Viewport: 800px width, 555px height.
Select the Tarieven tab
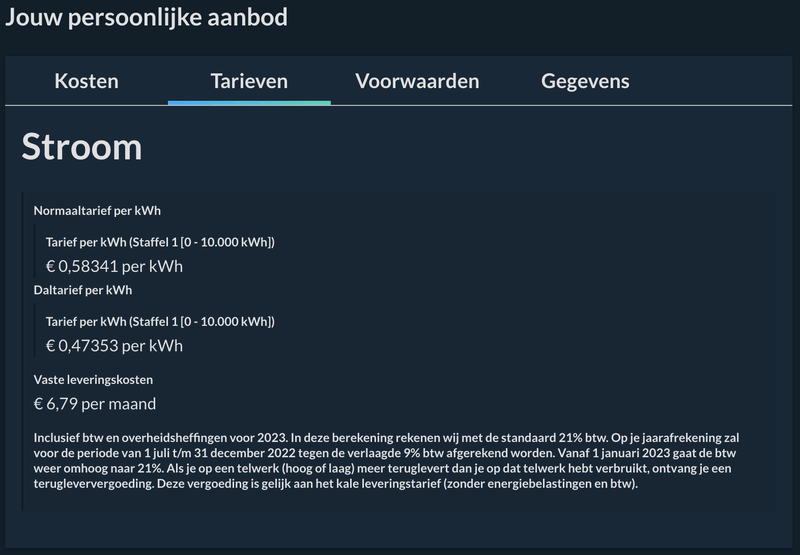[249, 81]
